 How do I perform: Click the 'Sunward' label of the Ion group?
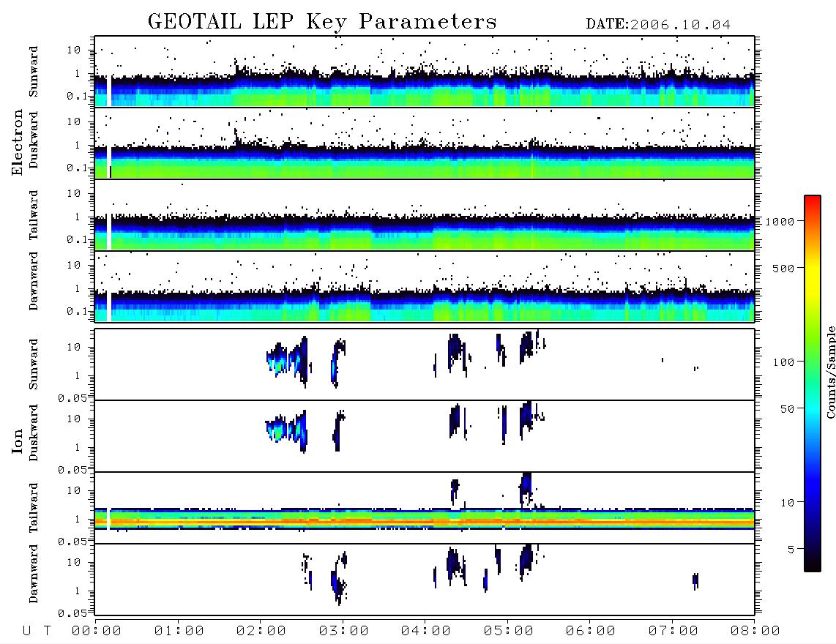point(34,364)
